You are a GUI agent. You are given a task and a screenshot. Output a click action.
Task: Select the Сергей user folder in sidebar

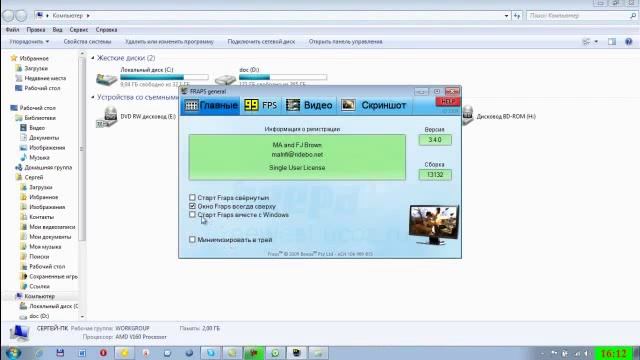coord(33,177)
